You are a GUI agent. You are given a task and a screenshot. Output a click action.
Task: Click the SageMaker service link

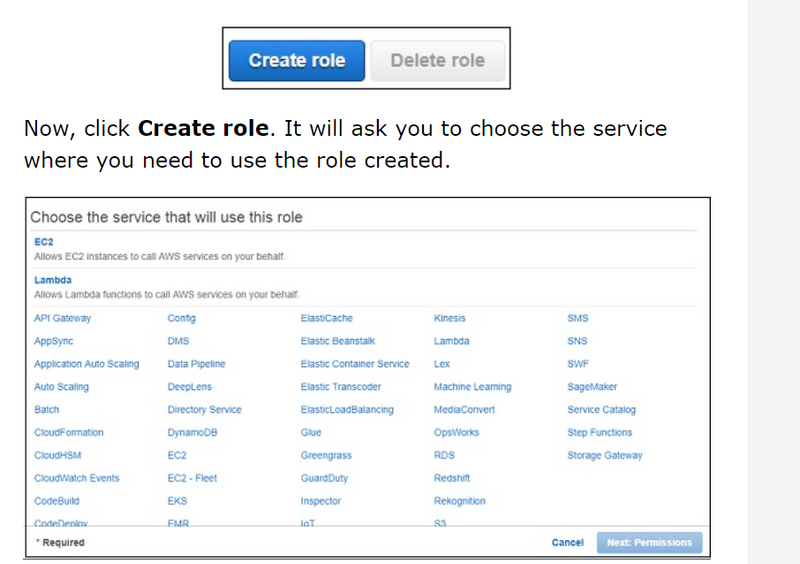[592, 387]
